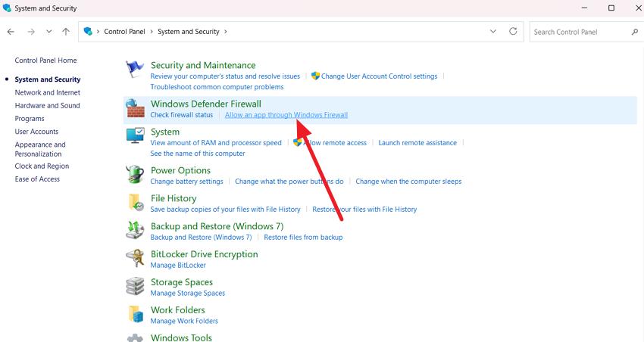The image size is (644, 342).
Task: Click the File History folder icon
Action: 136,202
